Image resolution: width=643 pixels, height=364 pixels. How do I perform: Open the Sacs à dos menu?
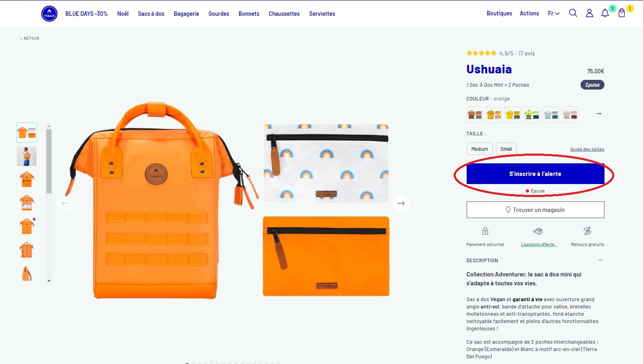pos(151,14)
